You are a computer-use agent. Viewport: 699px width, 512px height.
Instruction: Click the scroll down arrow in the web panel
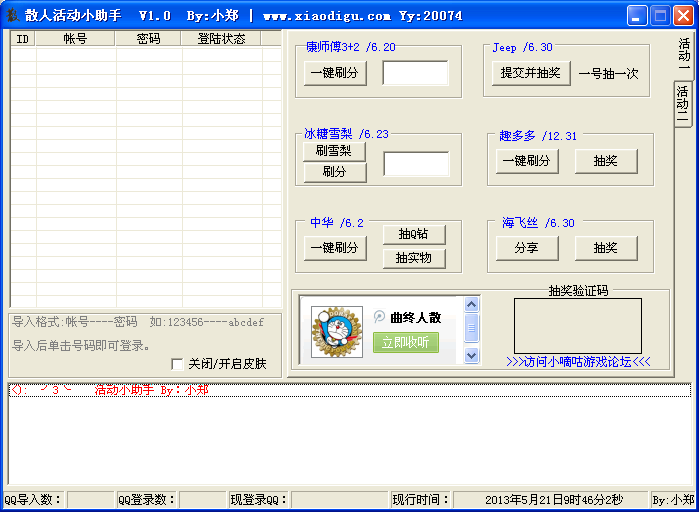(471, 355)
